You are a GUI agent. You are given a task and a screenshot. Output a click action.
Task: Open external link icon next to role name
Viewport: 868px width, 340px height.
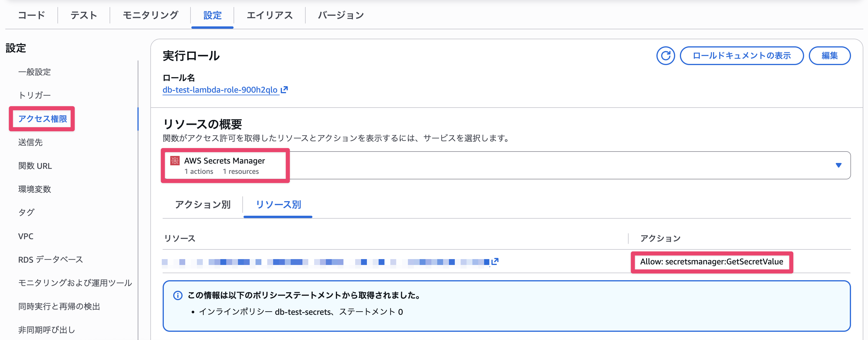click(284, 90)
